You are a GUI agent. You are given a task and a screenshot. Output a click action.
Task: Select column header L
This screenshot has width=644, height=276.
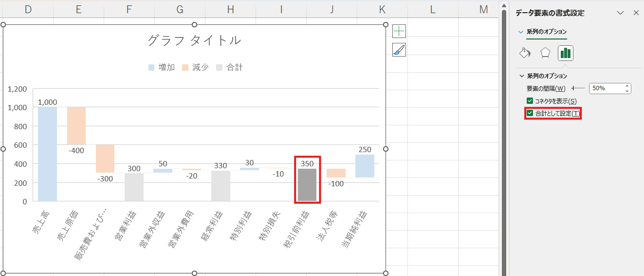tap(432, 9)
